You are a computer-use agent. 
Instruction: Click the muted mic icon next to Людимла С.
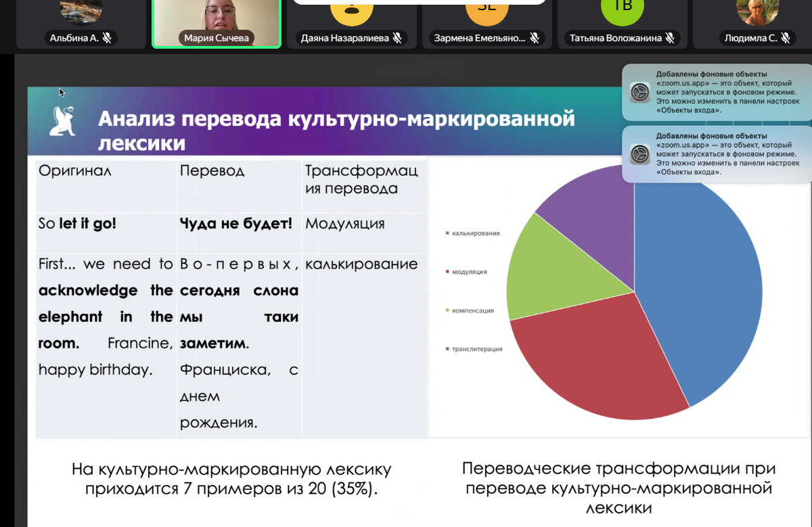[x=786, y=39]
